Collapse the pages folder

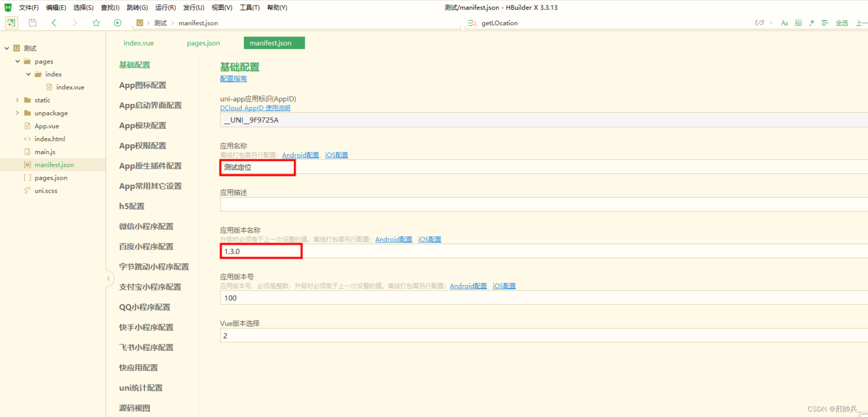click(x=17, y=61)
